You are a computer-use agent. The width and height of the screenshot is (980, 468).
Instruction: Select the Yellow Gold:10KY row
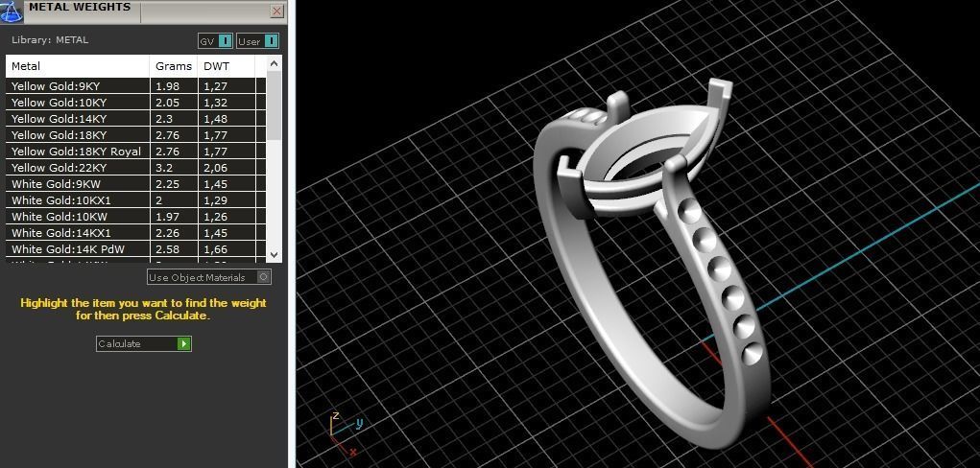tap(135, 103)
